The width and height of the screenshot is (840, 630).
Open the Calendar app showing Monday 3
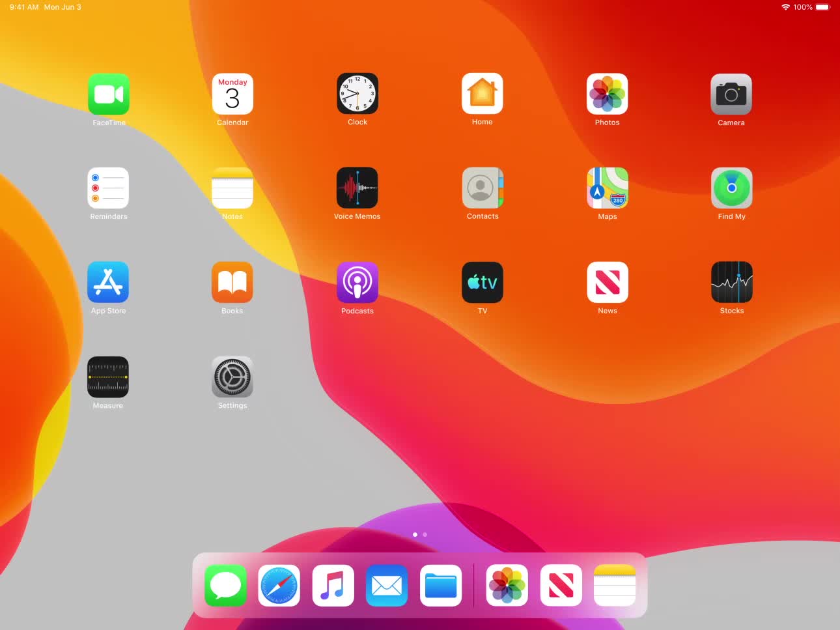pyautogui.click(x=232, y=94)
